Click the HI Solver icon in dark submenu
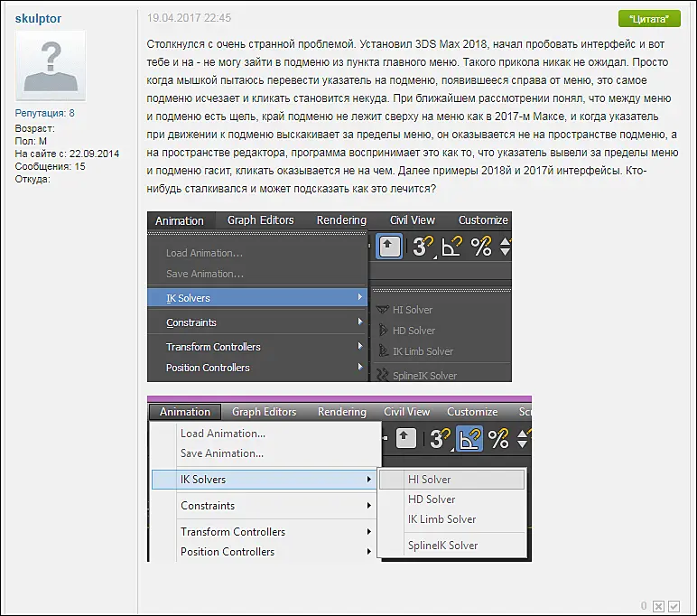Image resolution: width=697 pixels, height=616 pixels. [382, 309]
